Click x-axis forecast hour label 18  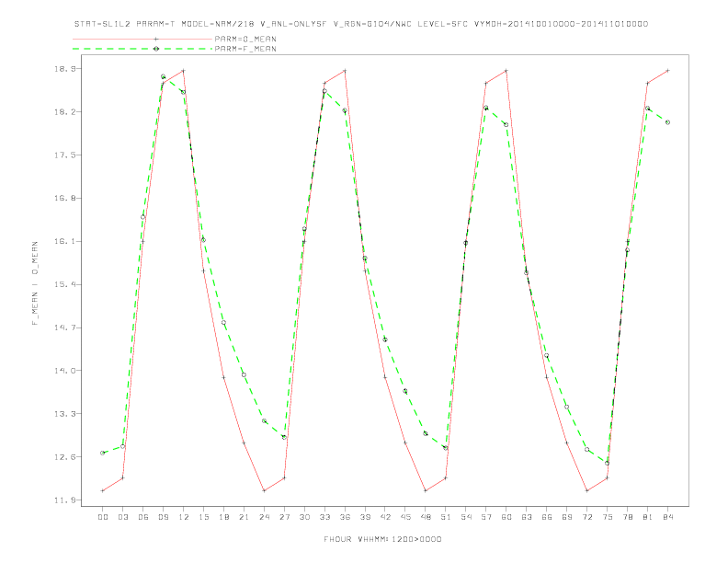tap(223, 517)
